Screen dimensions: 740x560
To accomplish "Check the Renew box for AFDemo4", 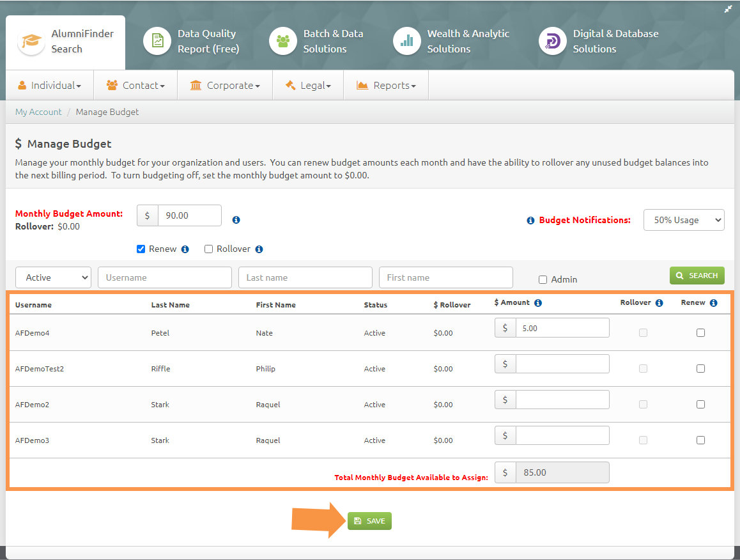I will (701, 333).
